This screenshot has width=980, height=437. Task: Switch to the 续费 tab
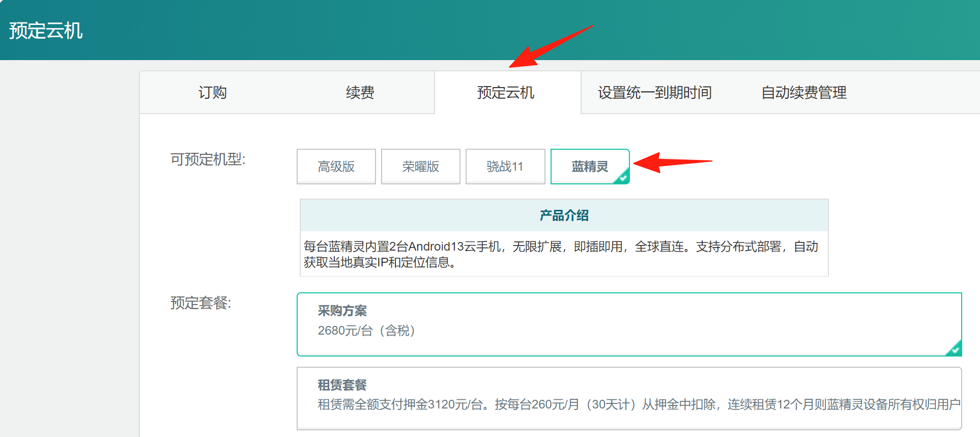[360, 93]
